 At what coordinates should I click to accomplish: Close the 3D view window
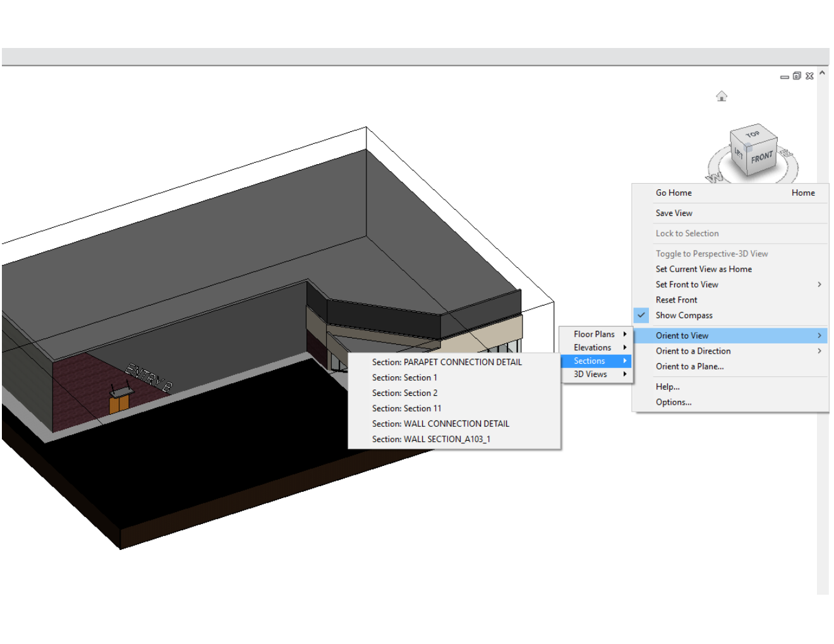[x=809, y=76]
